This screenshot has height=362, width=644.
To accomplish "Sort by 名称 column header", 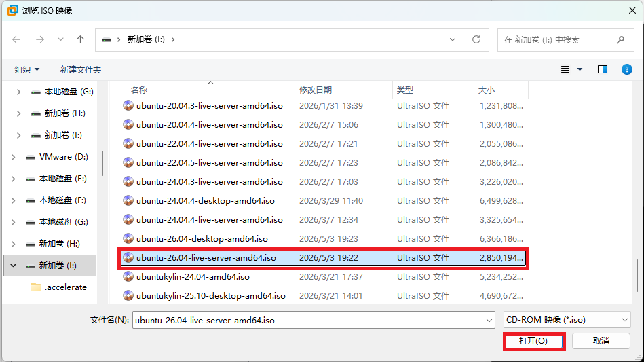I will (139, 90).
